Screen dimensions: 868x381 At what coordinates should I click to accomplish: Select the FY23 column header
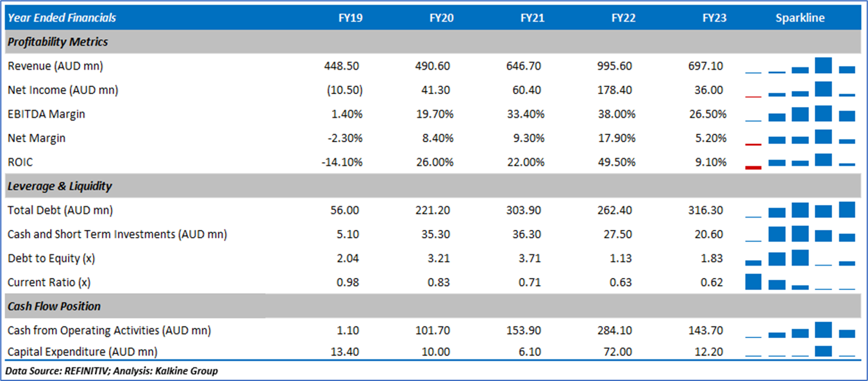(x=714, y=18)
